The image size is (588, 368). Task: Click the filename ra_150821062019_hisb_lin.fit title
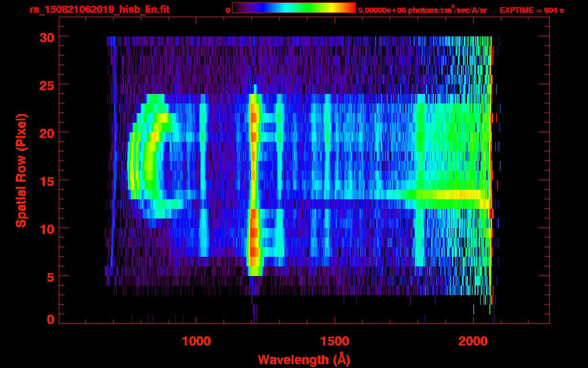coord(99,9)
